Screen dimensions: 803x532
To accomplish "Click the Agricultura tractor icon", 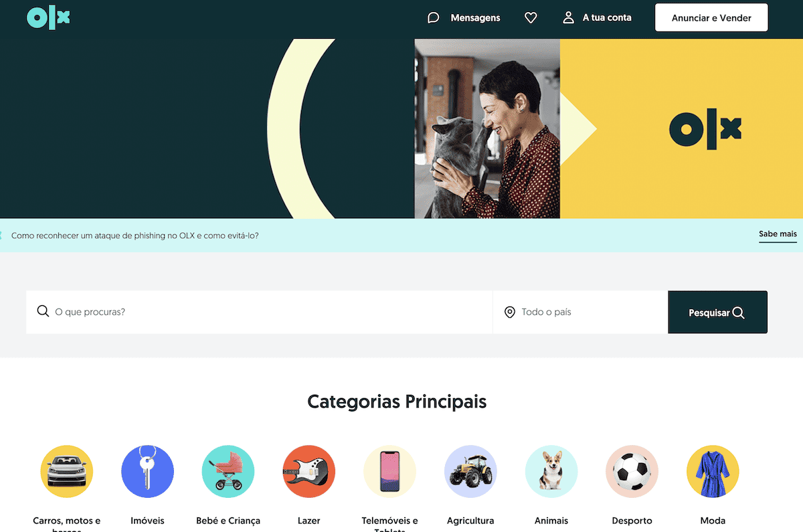I will (470, 472).
